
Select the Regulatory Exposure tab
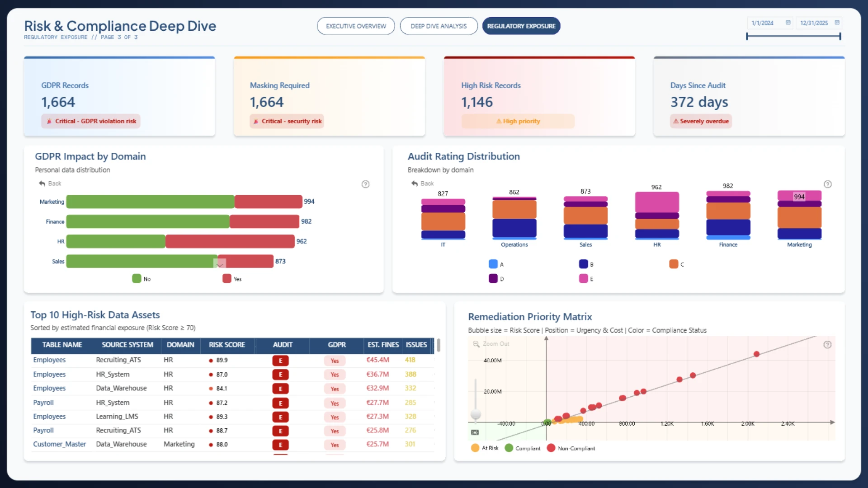coord(521,26)
